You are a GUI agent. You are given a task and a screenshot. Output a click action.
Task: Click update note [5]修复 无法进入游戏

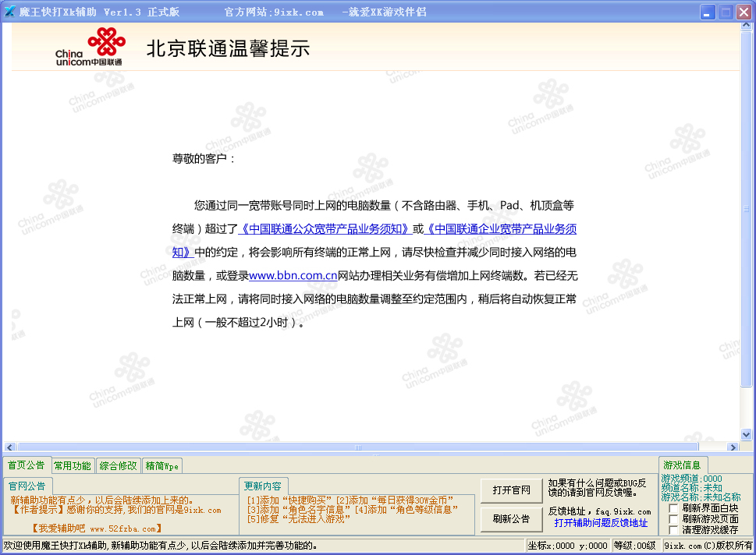coord(299,519)
